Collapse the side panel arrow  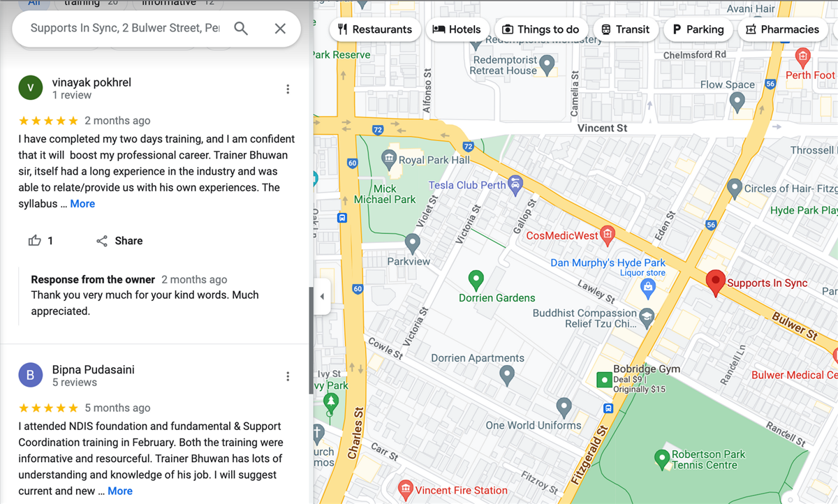322,297
